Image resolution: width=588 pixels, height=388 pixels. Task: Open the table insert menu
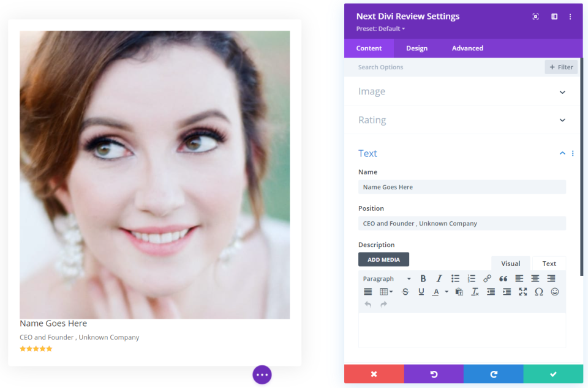(x=386, y=292)
